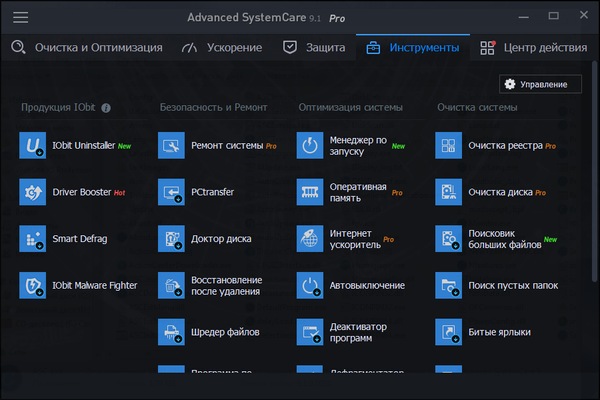Click the IObit Malware Fighter icon
600x400 pixels.
click(x=33, y=285)
